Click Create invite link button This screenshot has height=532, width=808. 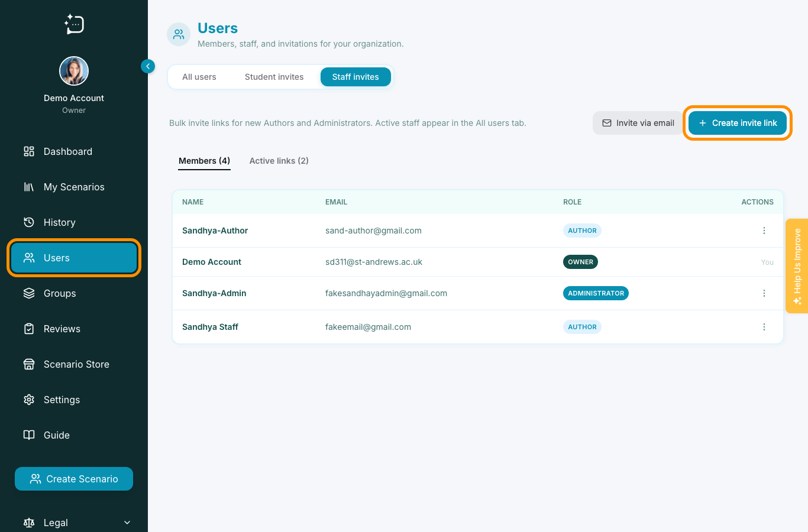click(x=738, y=123)
